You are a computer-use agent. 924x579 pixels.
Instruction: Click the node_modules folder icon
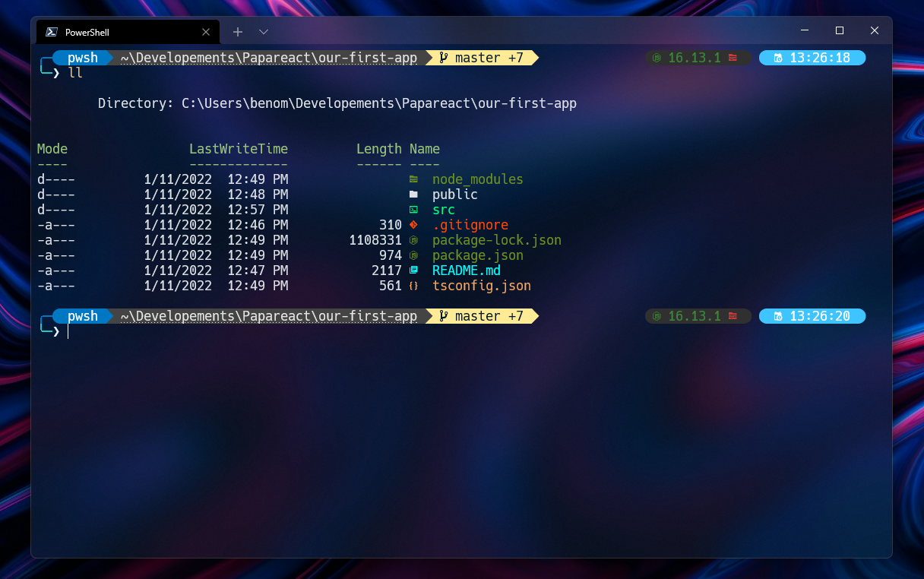click(x=413, y=179)
